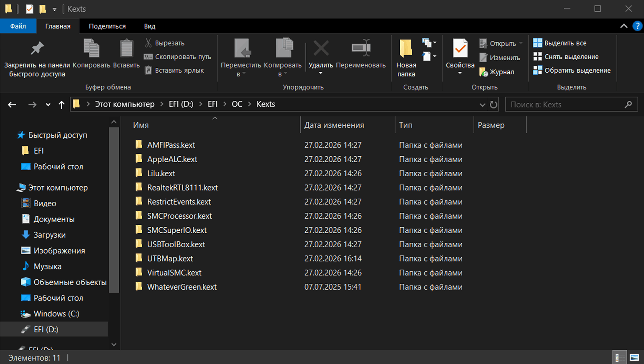Select the SMCProcessor.kext folder

click(x=179, y=216)
